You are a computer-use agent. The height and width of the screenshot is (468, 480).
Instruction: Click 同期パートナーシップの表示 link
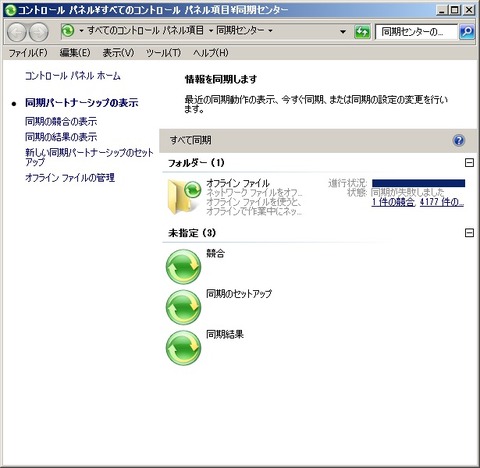coord(82,103)
